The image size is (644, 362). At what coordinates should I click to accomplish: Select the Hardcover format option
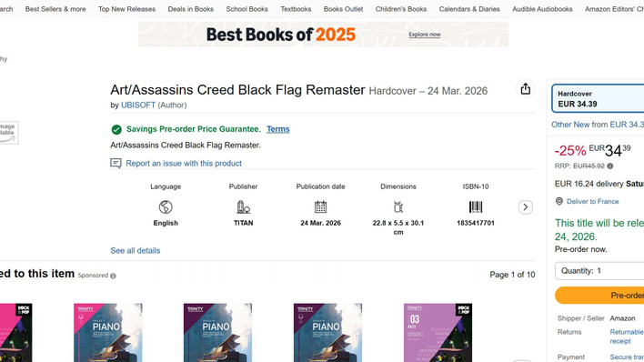[598, 98]
